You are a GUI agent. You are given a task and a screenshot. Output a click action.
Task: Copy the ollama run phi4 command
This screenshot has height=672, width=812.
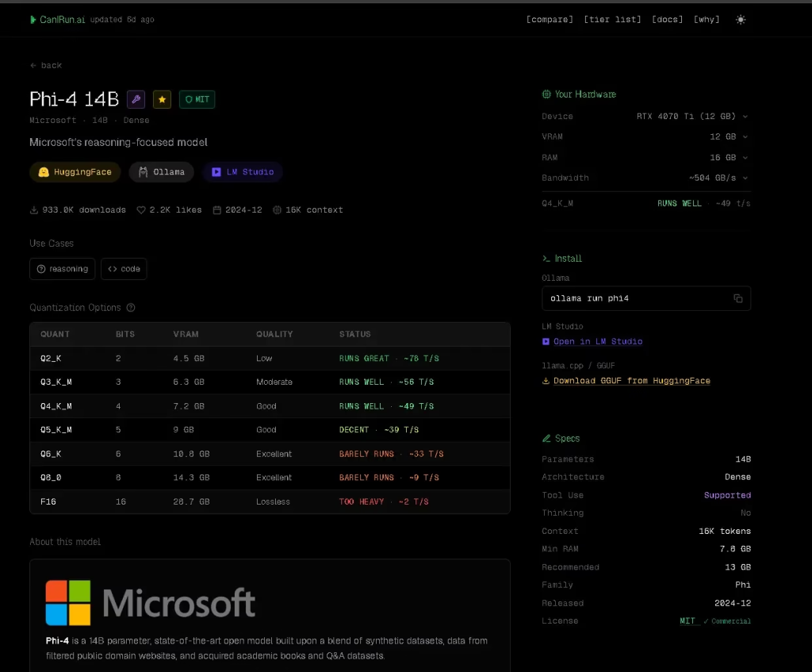tap(737, 298)
